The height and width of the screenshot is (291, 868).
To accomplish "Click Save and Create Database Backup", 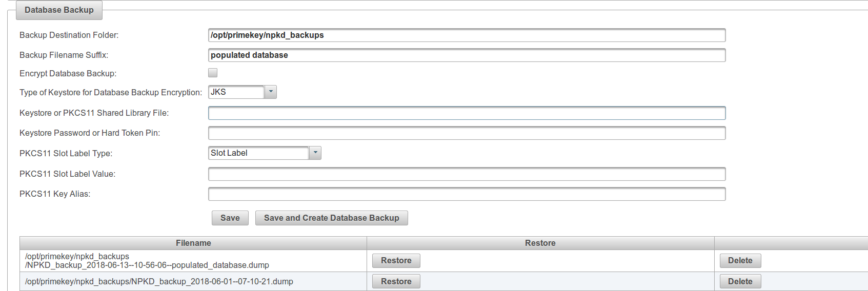I will pos(331,218).
